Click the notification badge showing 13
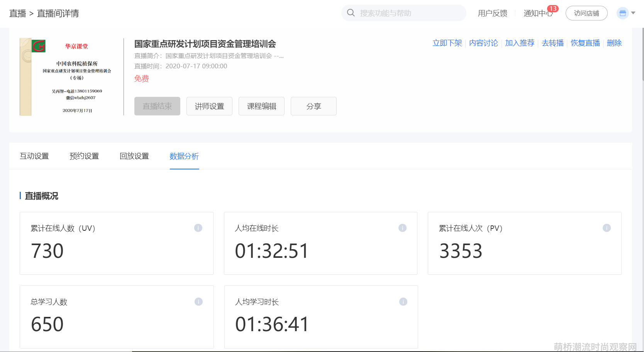 coord(553,8)
